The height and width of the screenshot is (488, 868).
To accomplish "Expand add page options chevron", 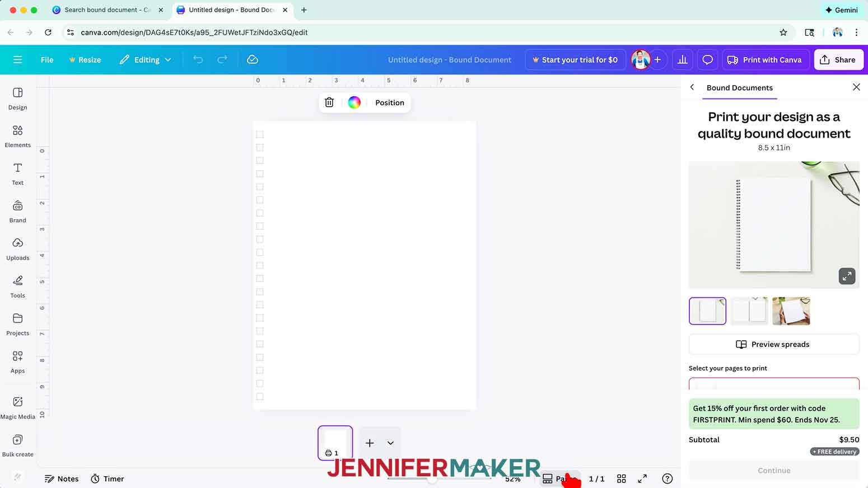I will tap(390, 443).
